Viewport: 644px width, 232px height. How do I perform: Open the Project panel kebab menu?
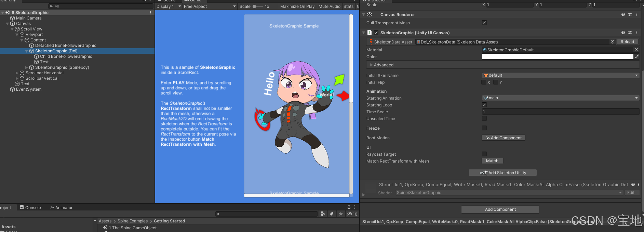[355, 207]
